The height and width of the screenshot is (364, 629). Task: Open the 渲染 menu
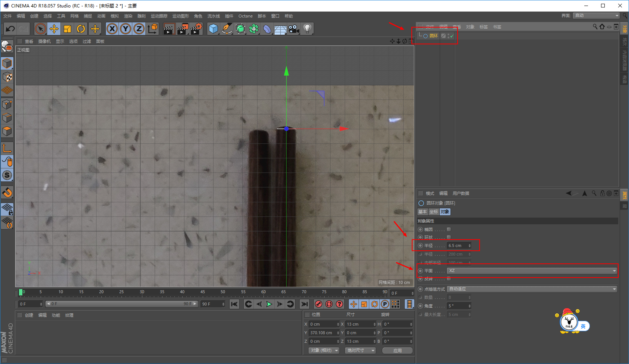(128, 16)
